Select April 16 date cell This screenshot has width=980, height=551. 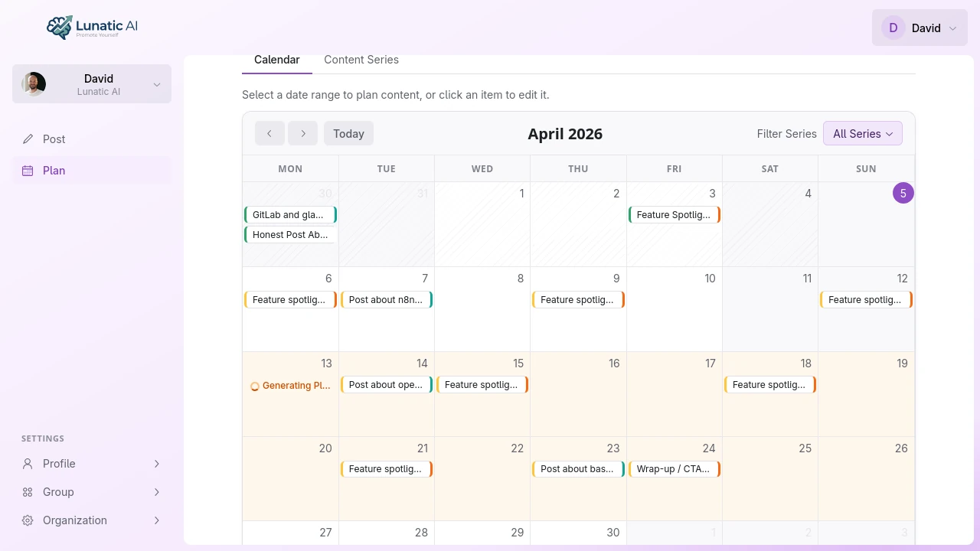[x=578, y=394]
